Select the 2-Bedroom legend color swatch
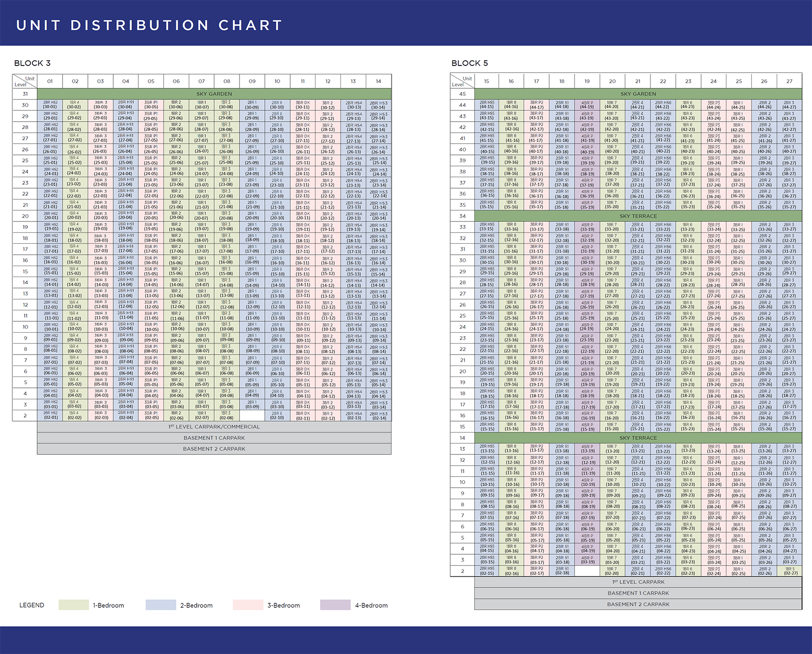812x654 pixels. pos(160,605)
